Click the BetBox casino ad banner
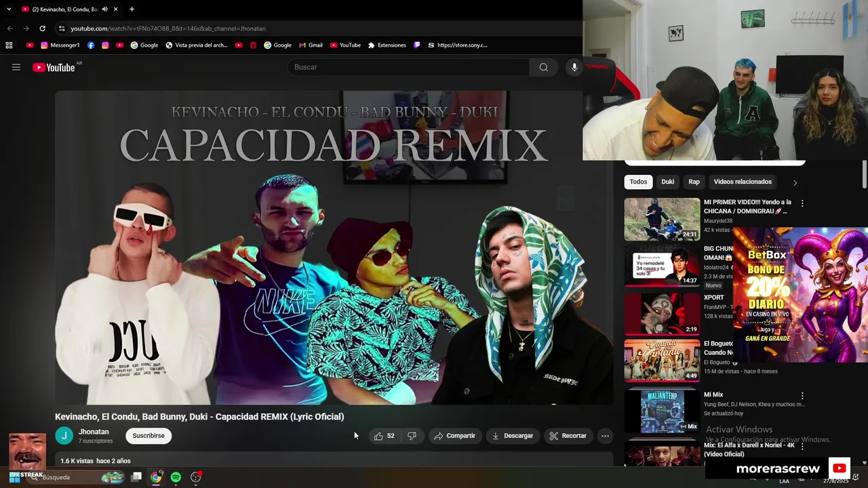Image resolution: width=868 pixels, height=488 pixels. (800, 294)
